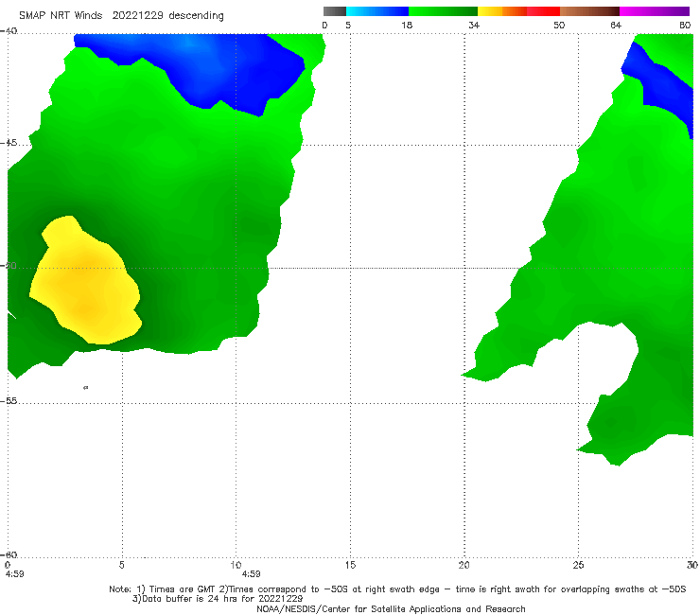Click the SMAP NRT Winds title text

point(121,15)
